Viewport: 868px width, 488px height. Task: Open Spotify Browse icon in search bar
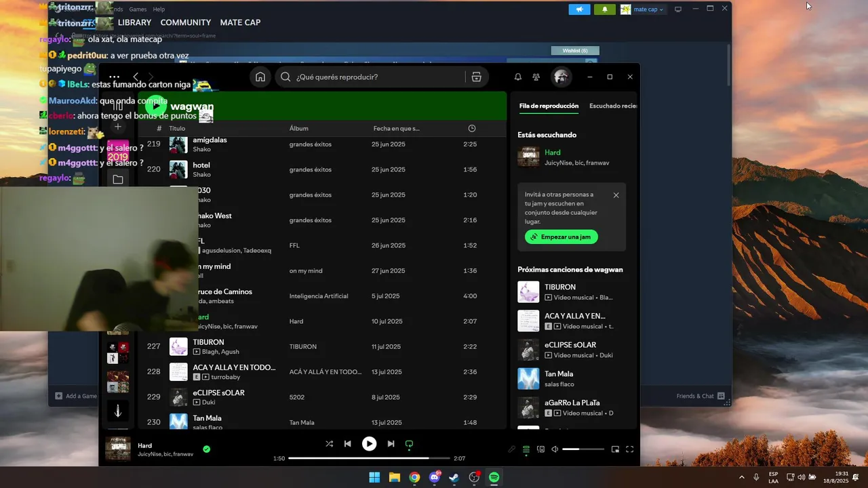click(x=476, y=77)
